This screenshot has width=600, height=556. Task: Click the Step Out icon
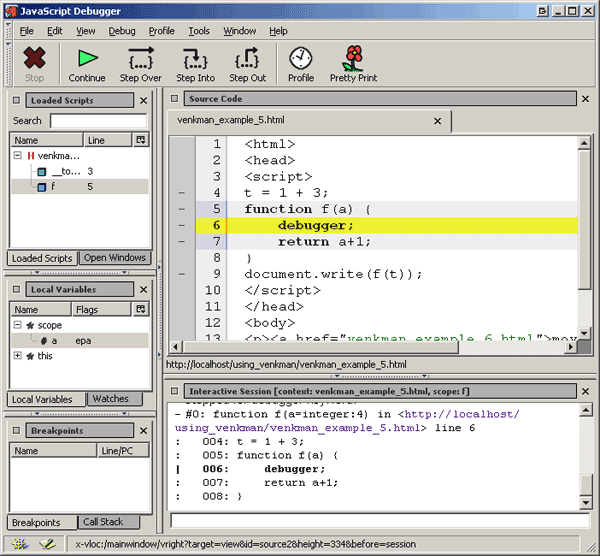[x=247, y=58]
